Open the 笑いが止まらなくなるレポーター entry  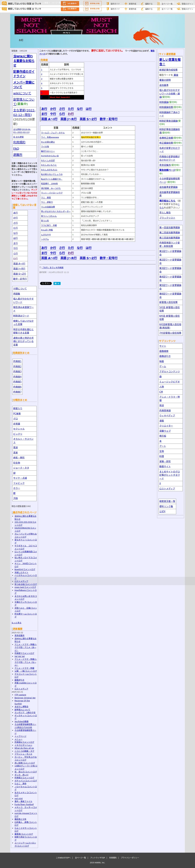pyautogui.click(x=56, y=212)
